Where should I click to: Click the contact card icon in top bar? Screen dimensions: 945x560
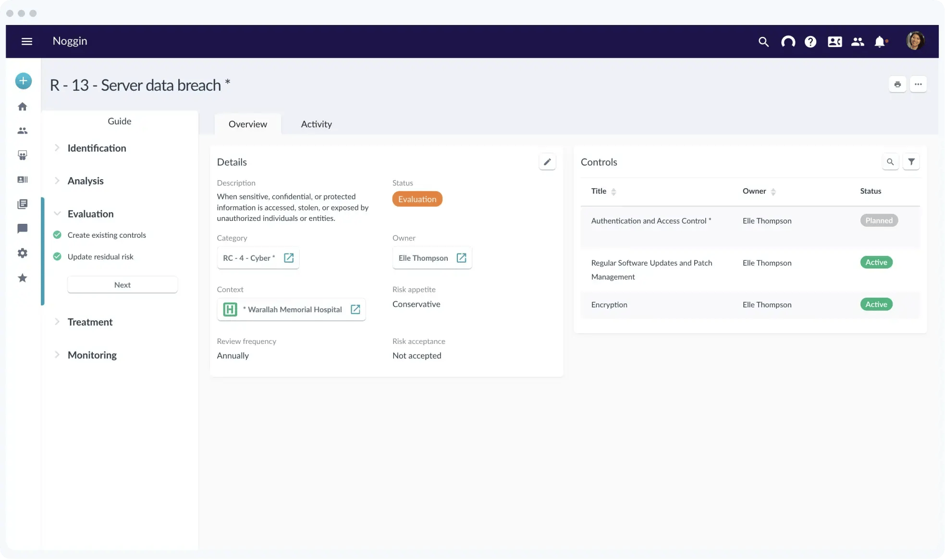[835, 42]
